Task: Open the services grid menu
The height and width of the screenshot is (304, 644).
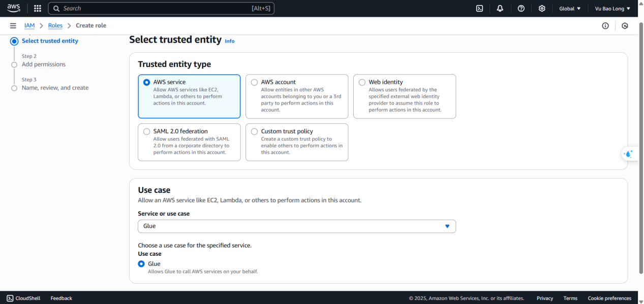Action: (x=37, y=8)
